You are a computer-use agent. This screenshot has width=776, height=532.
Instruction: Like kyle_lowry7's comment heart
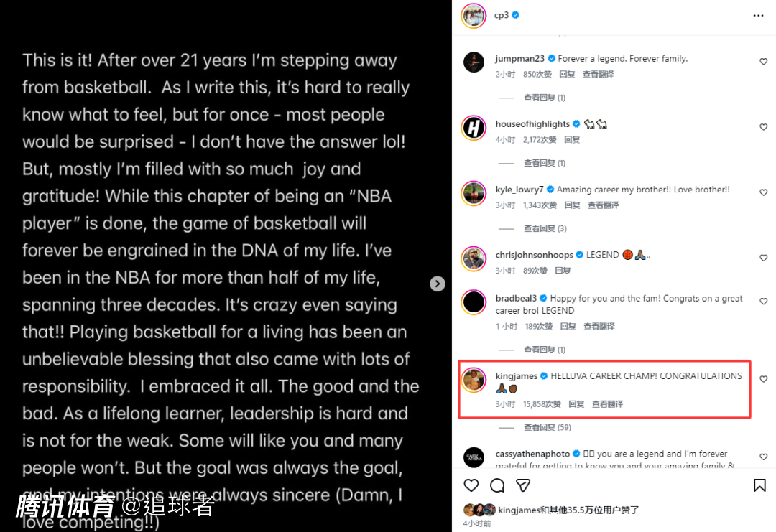click(763, 192)
